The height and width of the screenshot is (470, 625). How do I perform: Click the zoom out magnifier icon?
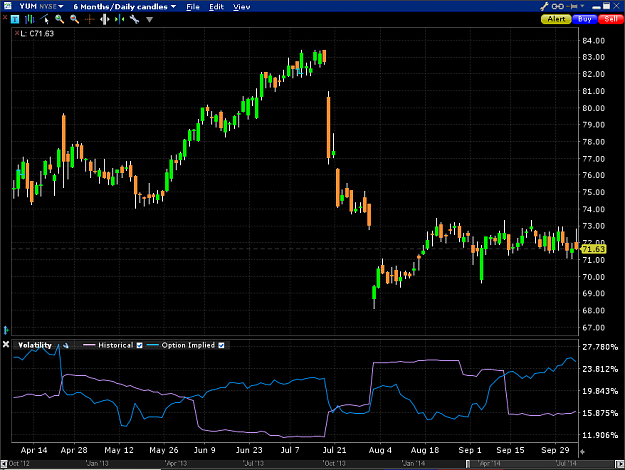click(75, 19)
